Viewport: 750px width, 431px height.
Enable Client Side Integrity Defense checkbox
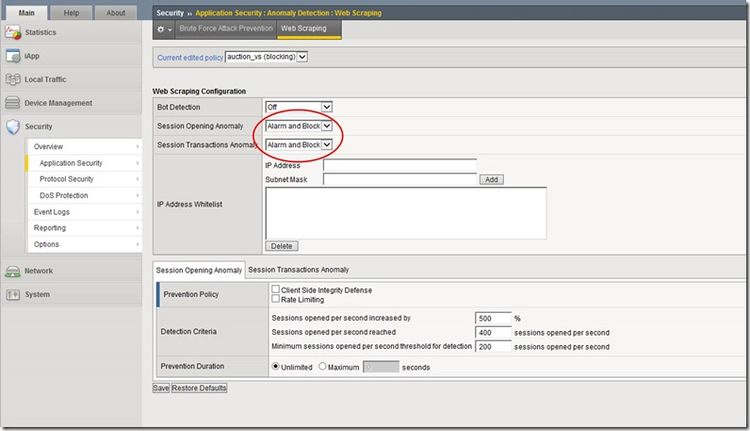click(x=276, y=290)
